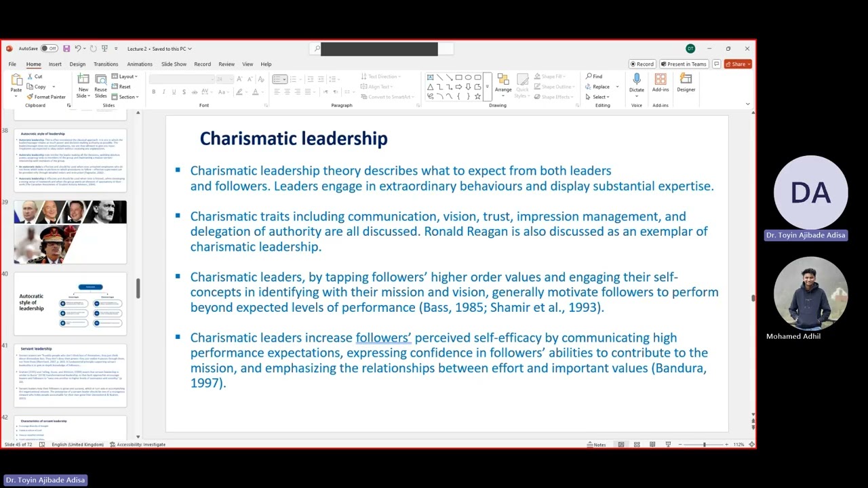Start Dictate microphone
The image size is (868, 488).
click(636, 84)
